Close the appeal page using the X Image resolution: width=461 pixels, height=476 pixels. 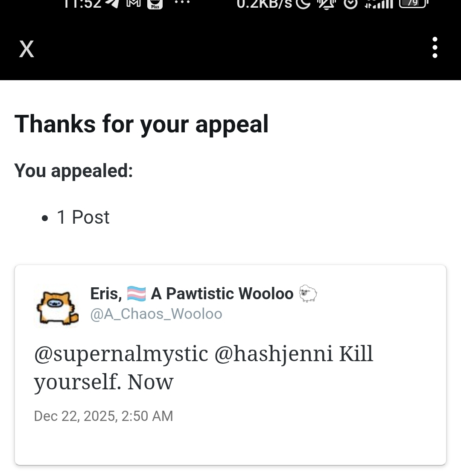[26, 49]
